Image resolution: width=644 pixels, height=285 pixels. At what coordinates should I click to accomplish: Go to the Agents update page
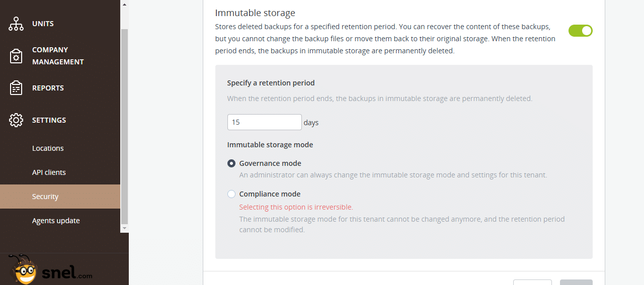pos(56,221)
